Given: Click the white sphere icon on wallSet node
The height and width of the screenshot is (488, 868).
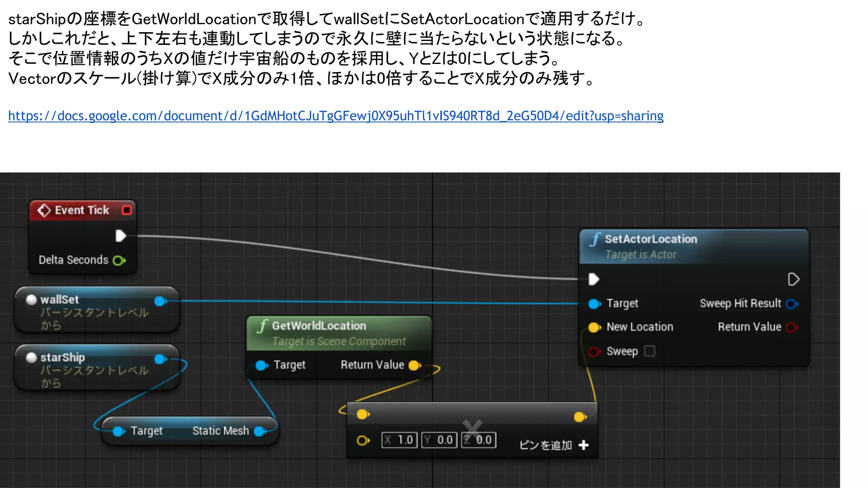Looking at the screenshot, I should pos(31,300).
